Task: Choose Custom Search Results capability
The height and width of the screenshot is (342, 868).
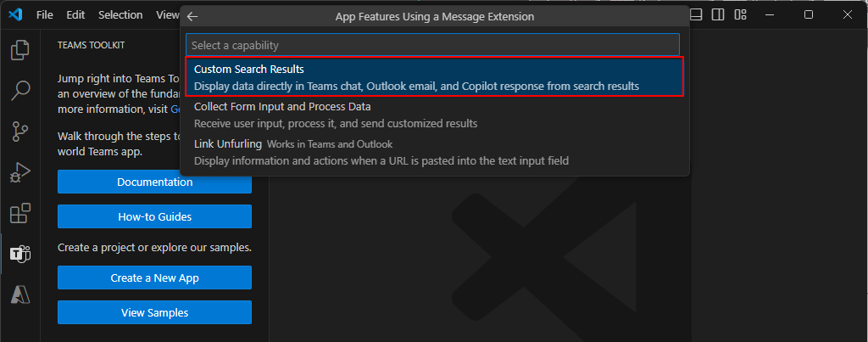Action: point(435,77)
